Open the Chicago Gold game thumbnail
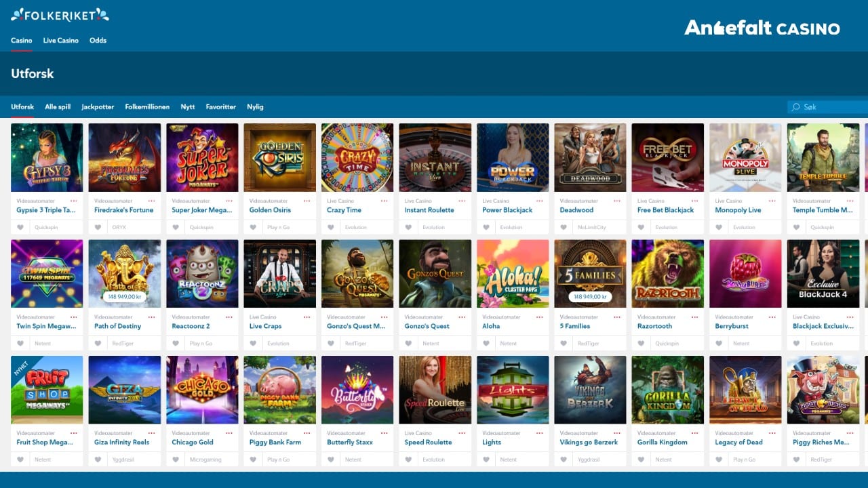The image size is (868, 488). click(x=202, y=390)
